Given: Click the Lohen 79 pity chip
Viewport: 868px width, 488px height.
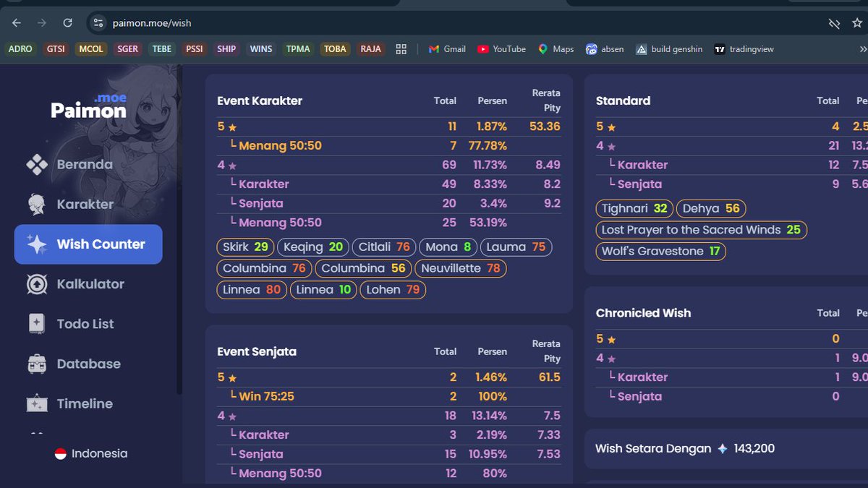Looking at the screenshot, I should (x=393, y=290).
